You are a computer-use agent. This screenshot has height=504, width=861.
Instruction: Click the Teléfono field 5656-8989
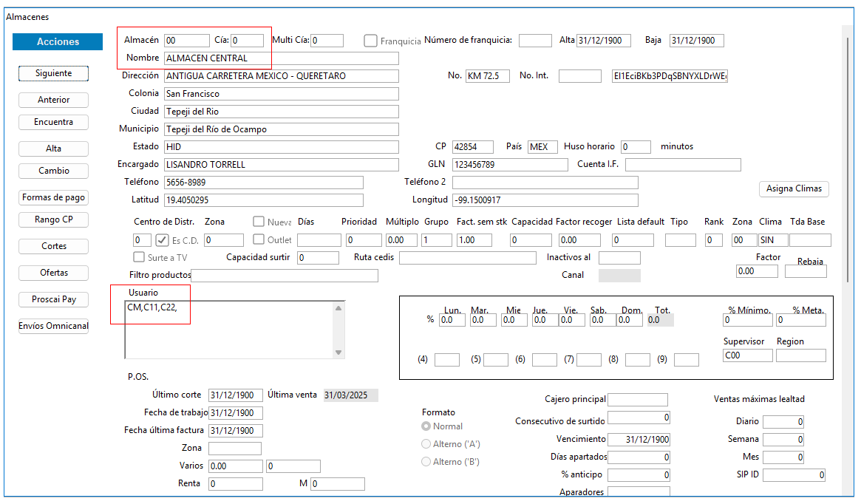pos(264,183)
